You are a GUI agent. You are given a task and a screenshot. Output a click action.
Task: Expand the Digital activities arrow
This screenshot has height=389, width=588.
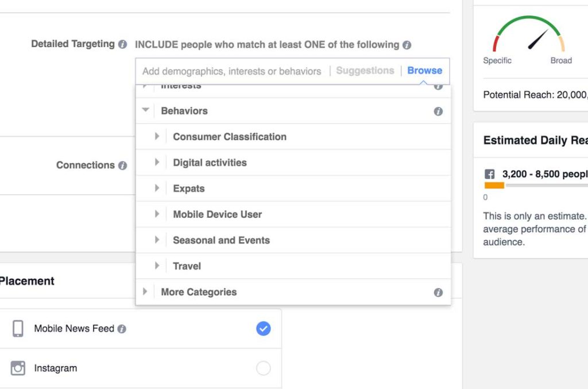pyautogui.click(x=157, y=162)
